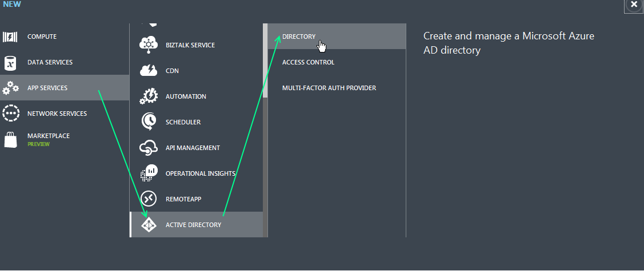Click the API Management cloud icon

coord(148,148)
